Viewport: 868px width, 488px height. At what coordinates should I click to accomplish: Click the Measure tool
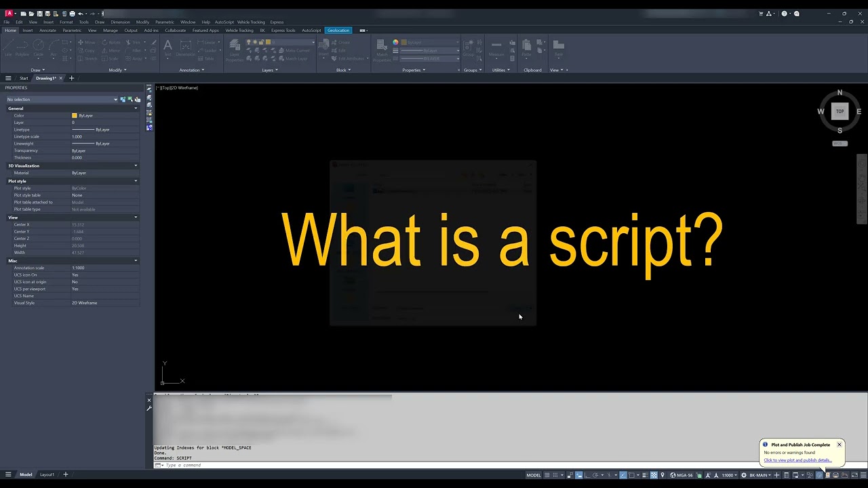(x=496, y=48)
